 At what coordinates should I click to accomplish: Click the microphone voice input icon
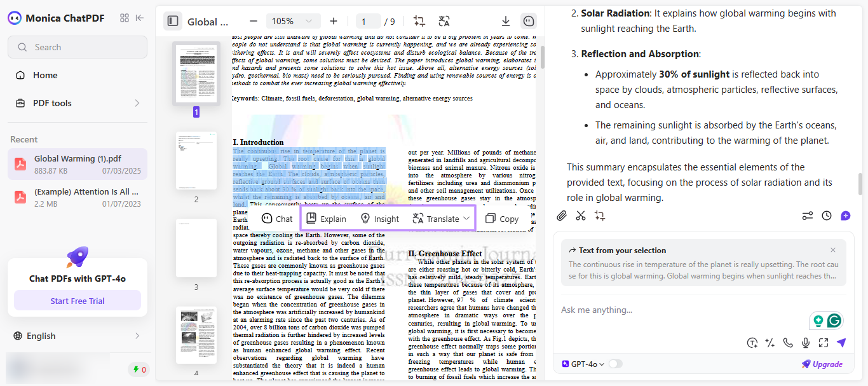(x=806, y=343)
